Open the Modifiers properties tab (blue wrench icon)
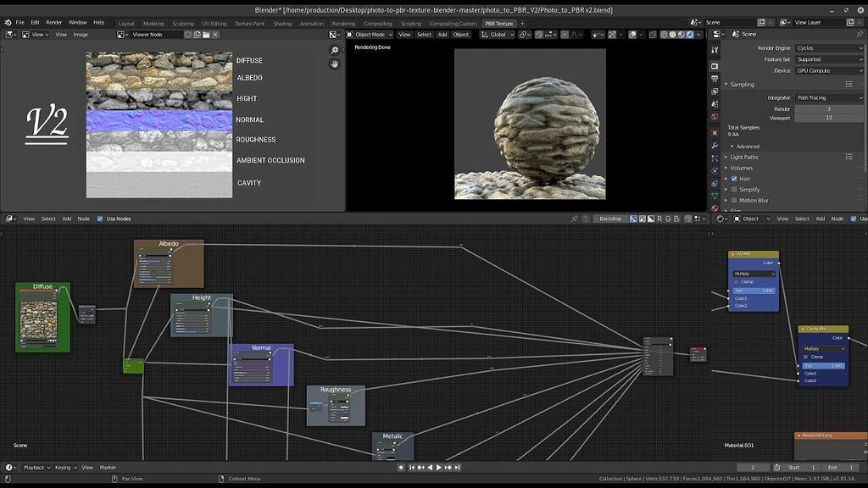This screenshot has width=868, height=488. (715, 146)
